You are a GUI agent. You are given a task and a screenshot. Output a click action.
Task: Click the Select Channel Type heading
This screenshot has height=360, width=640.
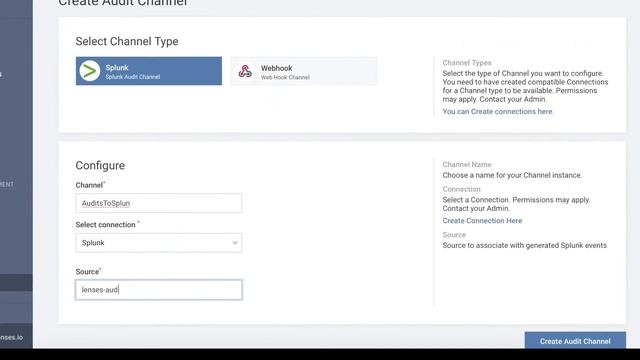(x=127, y=41)
